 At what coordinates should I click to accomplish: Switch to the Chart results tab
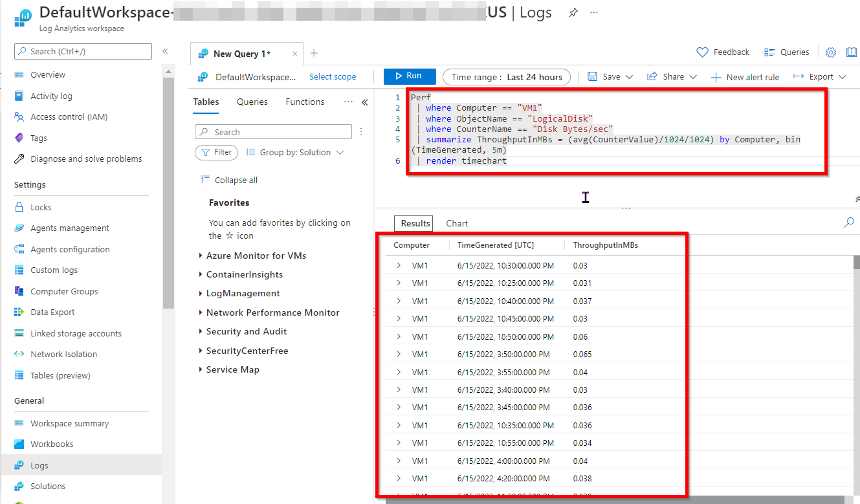click(457, 223)
